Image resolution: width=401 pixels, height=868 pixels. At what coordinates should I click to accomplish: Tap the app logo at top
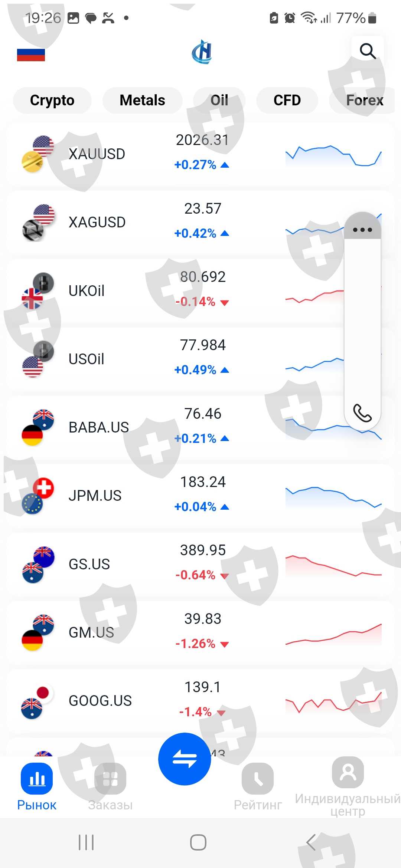point(202,52)
